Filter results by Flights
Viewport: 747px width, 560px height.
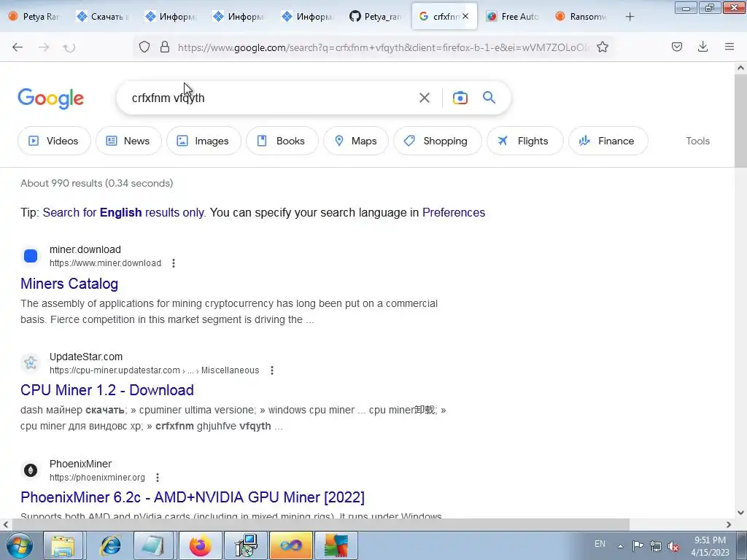point(525,141)
